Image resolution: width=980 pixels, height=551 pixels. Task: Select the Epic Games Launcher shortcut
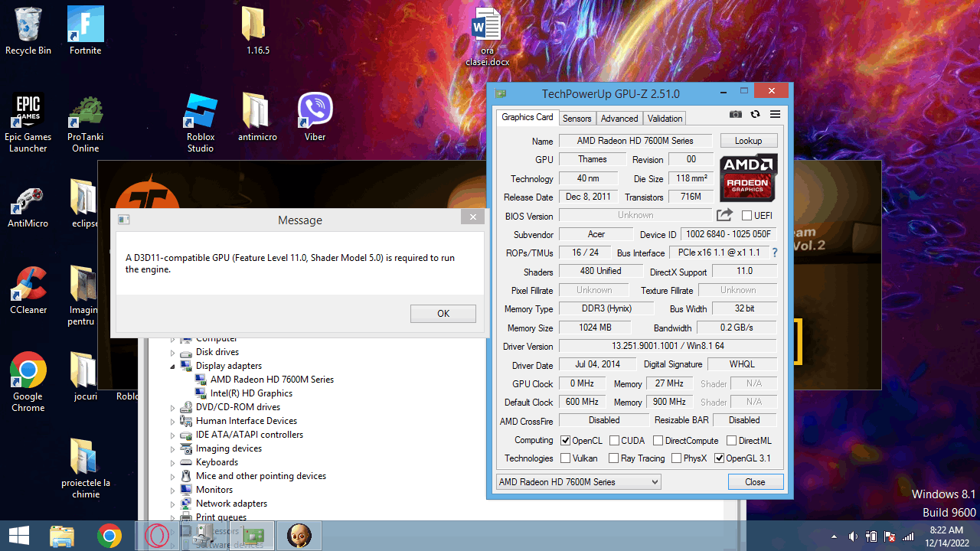pyautogui.click(x=28, y=122)
